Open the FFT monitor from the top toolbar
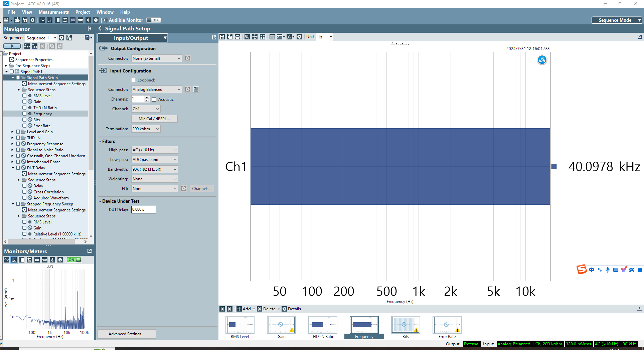Screen dimensions: 644x350 click(50, 20)
